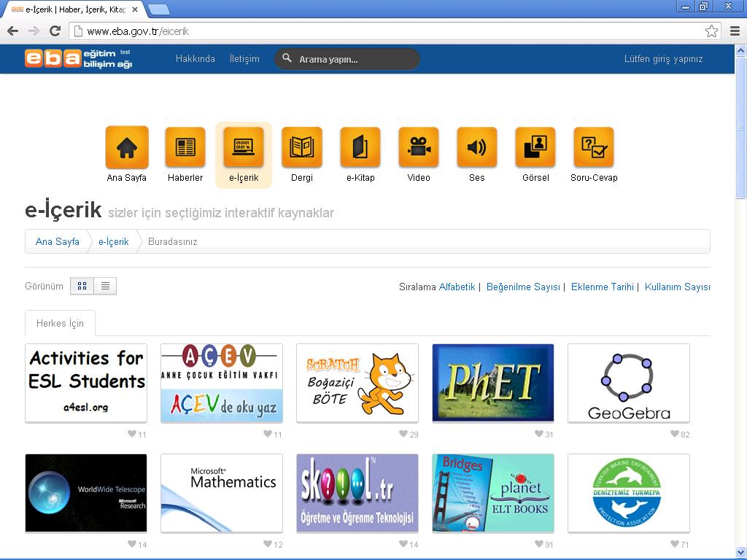Open Deniztemiz Turmepa thumbnail
Image resolution: width=747 pixels, height=560 pixels.
[x=629, y=493]
